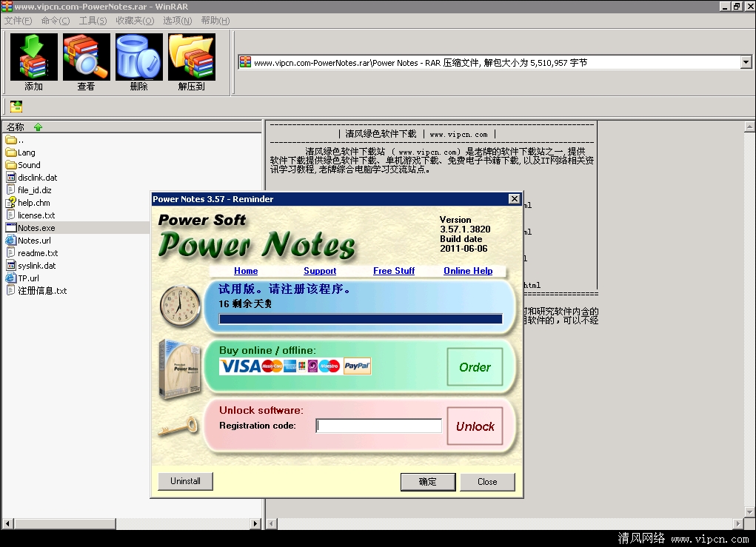Viewport: 756px width, 547px height.
Task: Open the 命令(C) menu
Action: pos(56,20)
